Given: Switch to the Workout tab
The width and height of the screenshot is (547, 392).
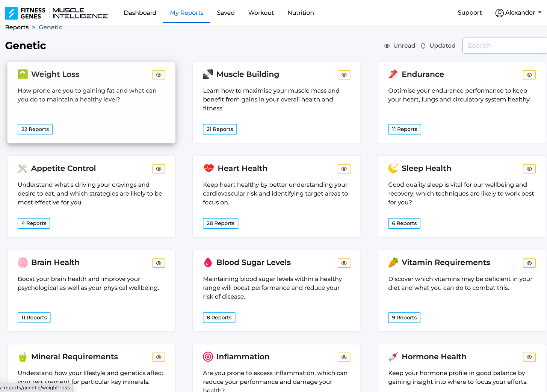Looking at the screenshot, I should tap(261, 13).
